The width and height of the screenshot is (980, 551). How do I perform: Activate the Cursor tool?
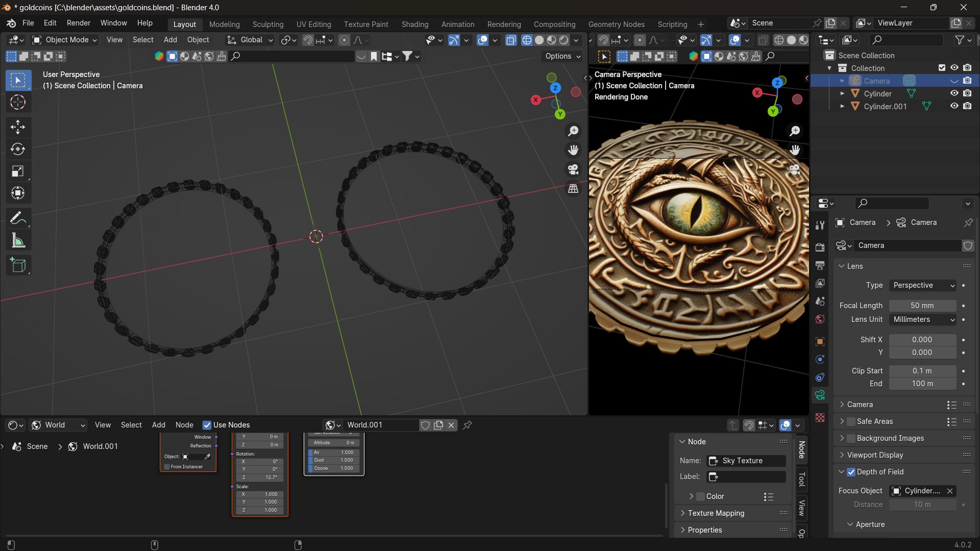click(x=18, y=103)
